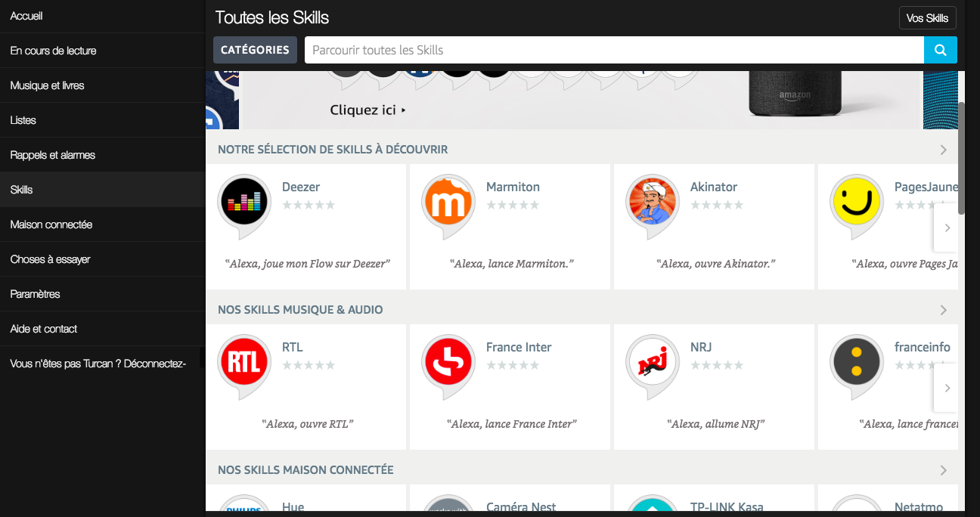Click the Nos skills musique & audio heading

point(300,310)
